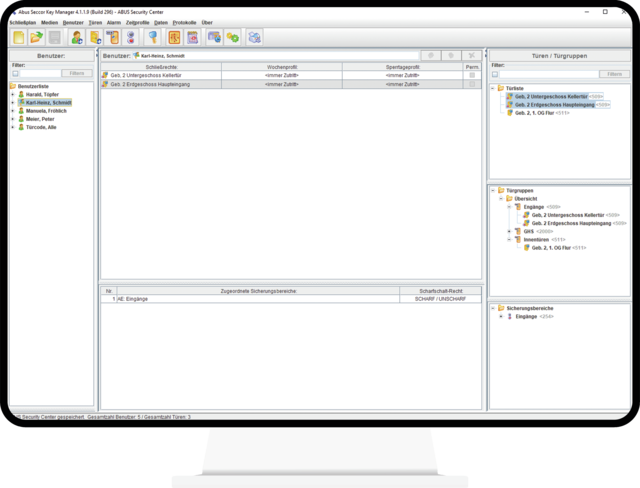Image resolution: width=640 pixels, height=488 pixels.
Task: Open settings with the green gears icon
Action: pos(233,38)
